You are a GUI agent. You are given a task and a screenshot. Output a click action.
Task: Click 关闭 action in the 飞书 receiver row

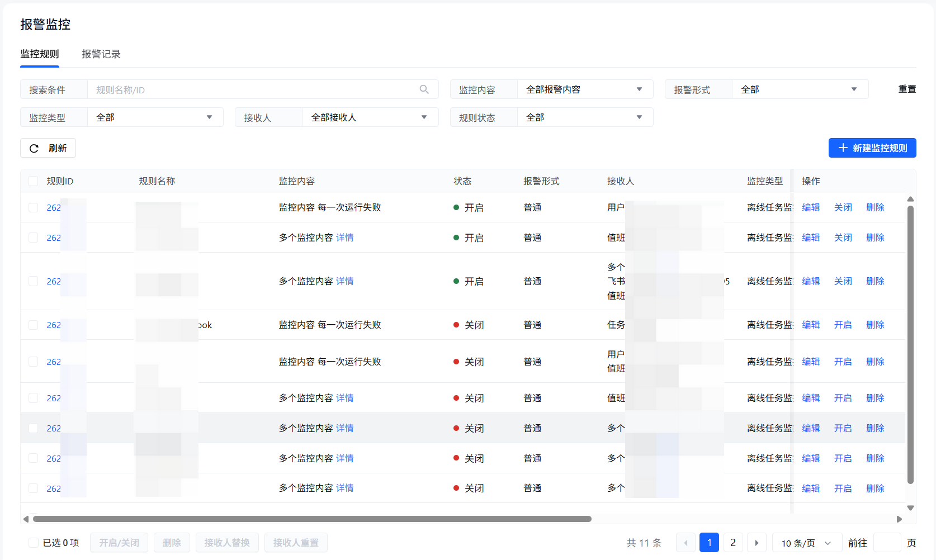[843, 281]
